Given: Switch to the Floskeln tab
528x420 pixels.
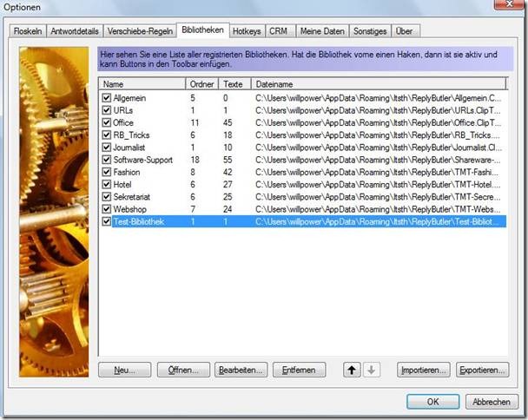Looking at the screenshot, I should click(28, 31).
